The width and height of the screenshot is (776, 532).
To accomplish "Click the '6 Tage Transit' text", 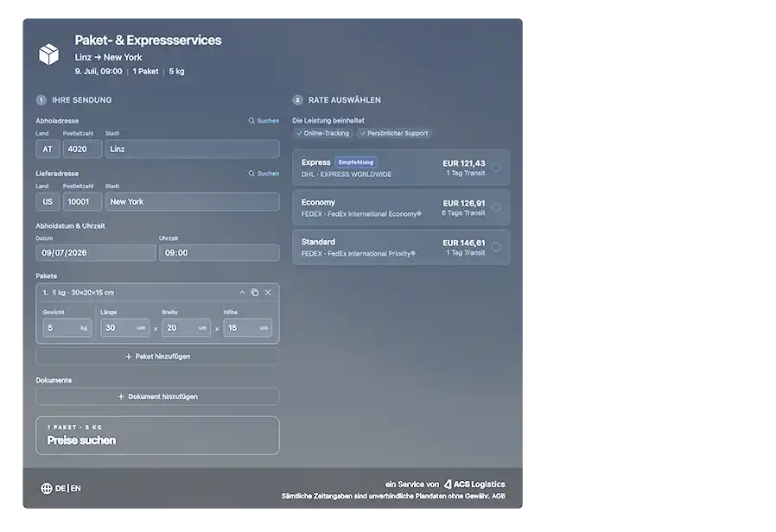I will [463, 213].
